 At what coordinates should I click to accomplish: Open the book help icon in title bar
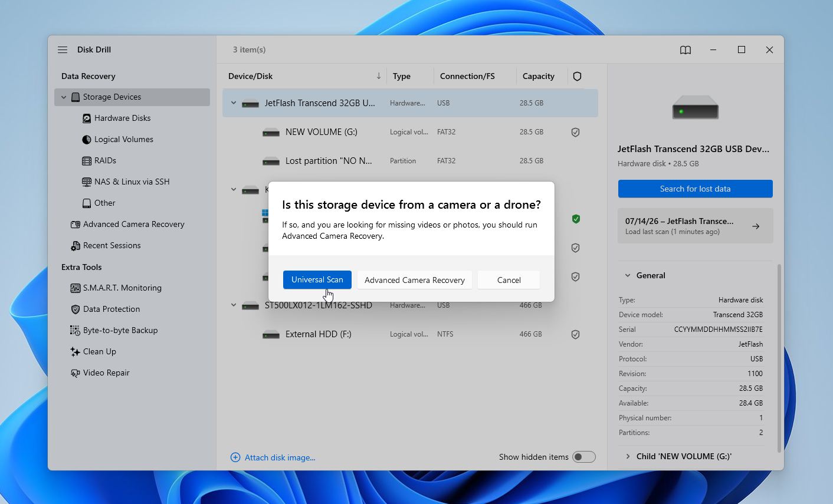[686, 50]
